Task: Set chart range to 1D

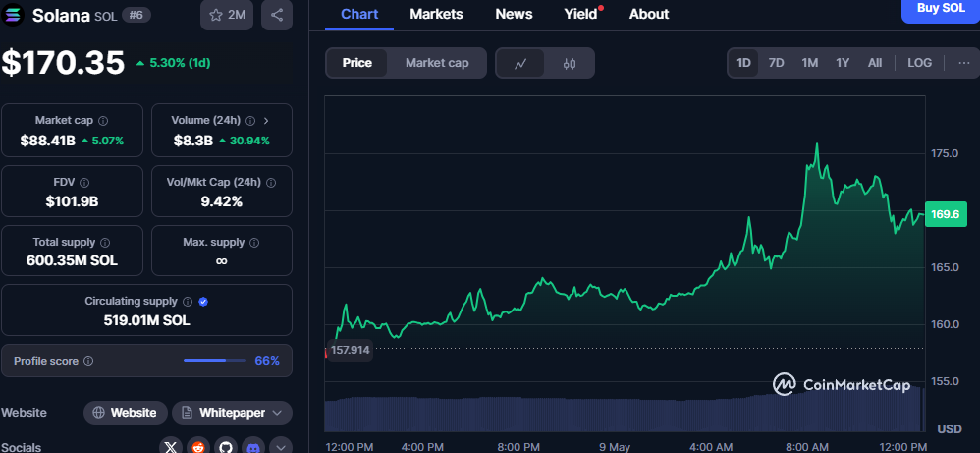Action: point(743,63)
